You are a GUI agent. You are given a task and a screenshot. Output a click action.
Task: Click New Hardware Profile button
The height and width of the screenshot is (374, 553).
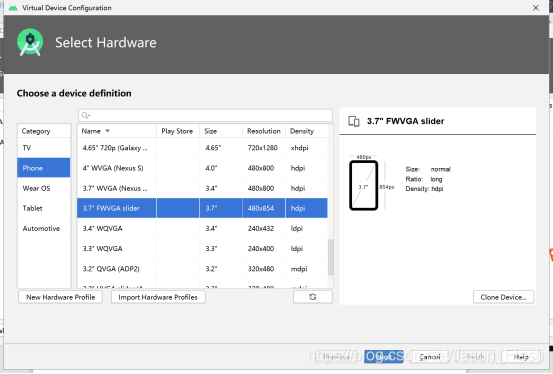[x=60, y=297]
